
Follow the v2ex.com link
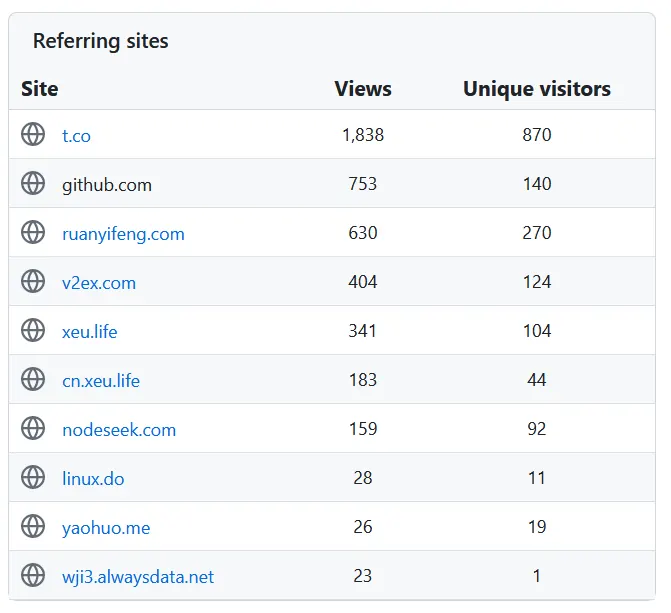click(x=99, y=283)
